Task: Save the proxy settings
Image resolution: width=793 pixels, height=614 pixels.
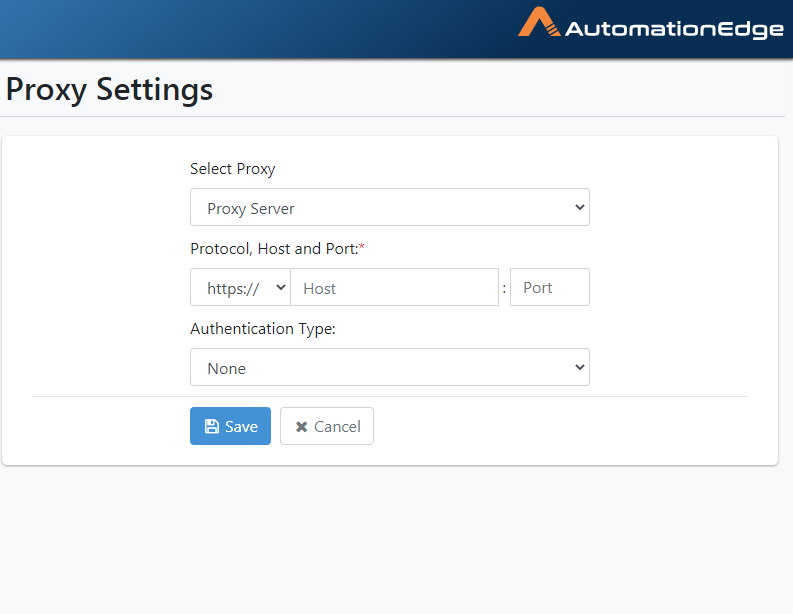Action: pos(231,426)
